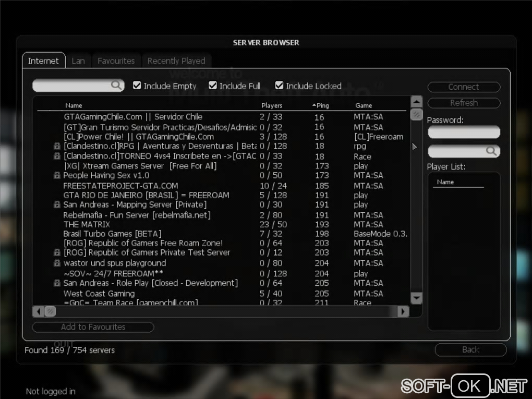Sort servers by Game column header

click(364, 105)
